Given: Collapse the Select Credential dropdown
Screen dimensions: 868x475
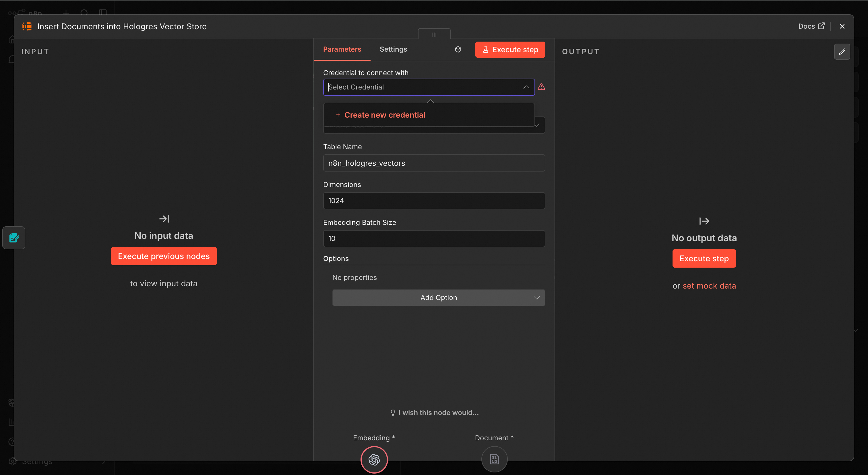Looking at the screenshot, I should [x=526, y=87].
